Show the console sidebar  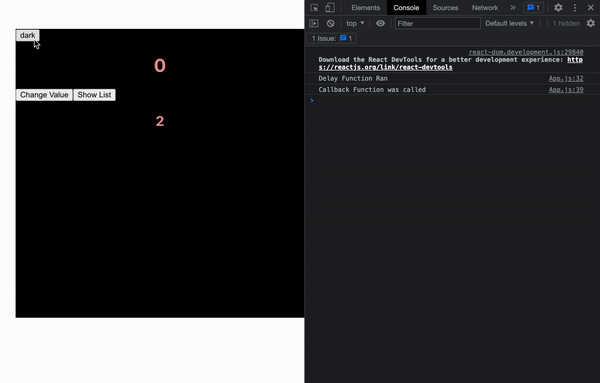pyautogui.click(x=314, y=23)
